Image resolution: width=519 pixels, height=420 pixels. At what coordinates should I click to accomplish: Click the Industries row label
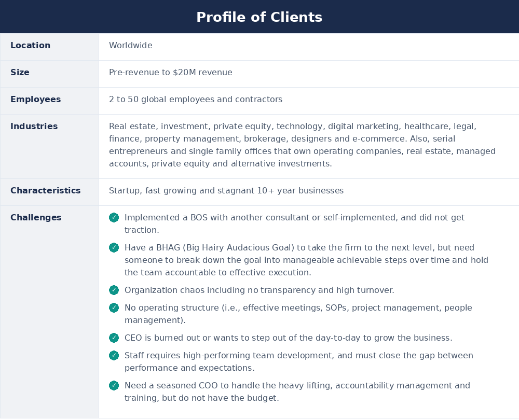click(x=34, y=127)
